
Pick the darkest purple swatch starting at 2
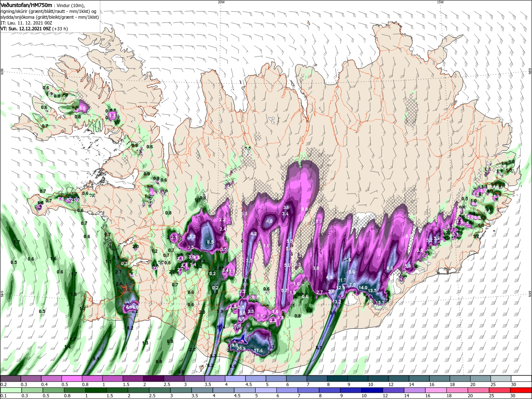tap(153, 379)
